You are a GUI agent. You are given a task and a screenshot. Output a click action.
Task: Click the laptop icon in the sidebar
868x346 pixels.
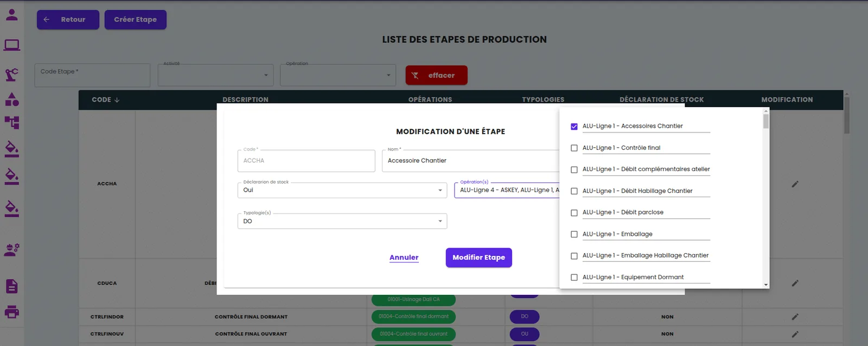(12, 45)
